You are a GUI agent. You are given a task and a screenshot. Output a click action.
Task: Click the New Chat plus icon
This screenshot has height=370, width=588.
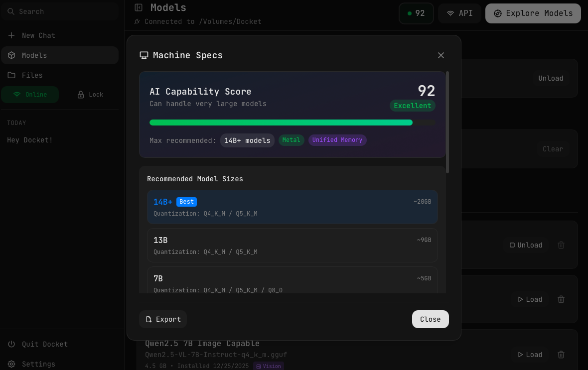pyautogui.click(x=11, y=35)
